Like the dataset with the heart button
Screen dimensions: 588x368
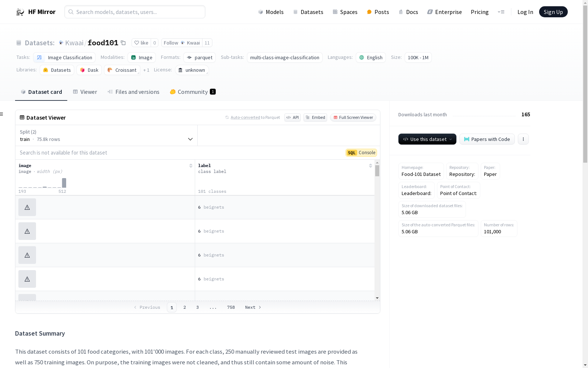pyautogui.click(x=141, y=43)
